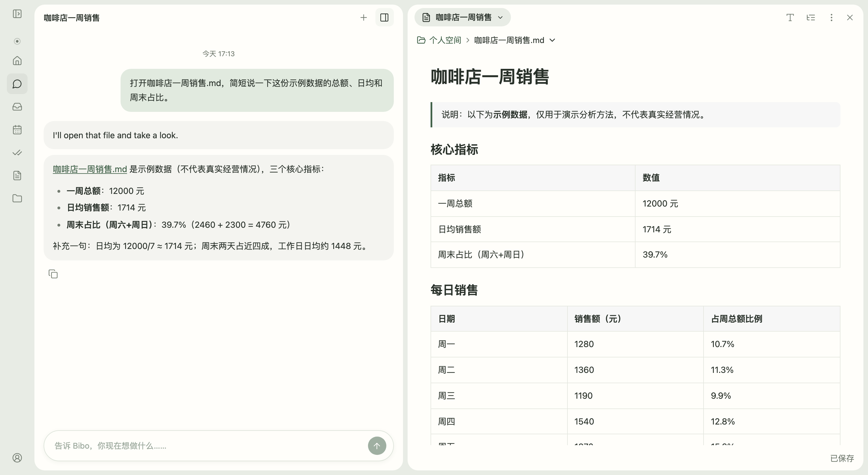
Task: Select the chat bubble icon in sidebar
Action: coord(17,84)
